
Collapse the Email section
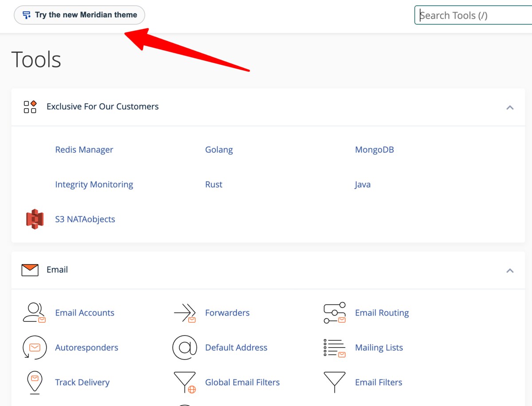point(510,270)
